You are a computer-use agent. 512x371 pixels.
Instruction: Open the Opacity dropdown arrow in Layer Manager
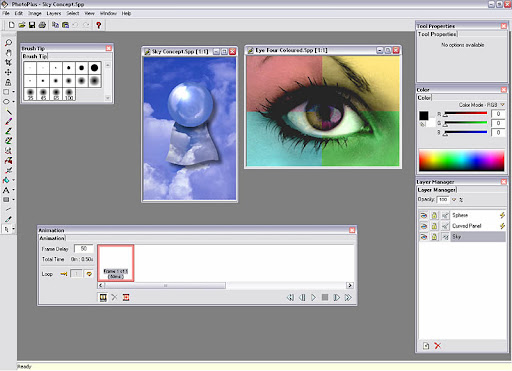(x=454, y=200)
